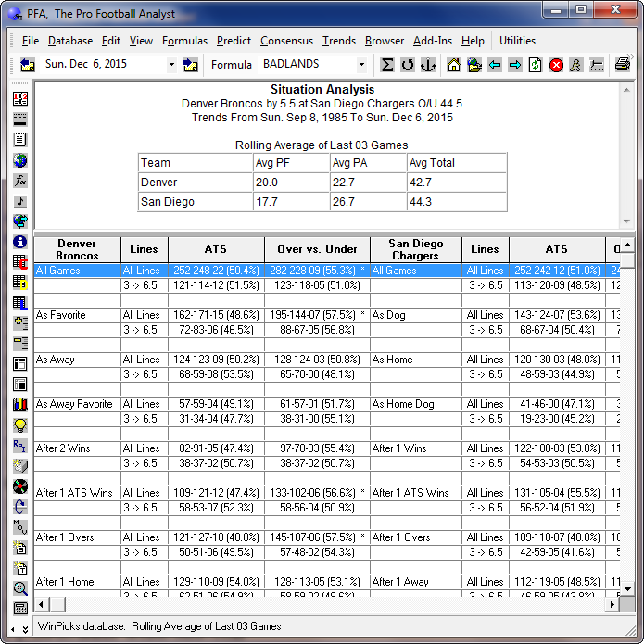Click the Denver Broncos column header

(77, 249)
